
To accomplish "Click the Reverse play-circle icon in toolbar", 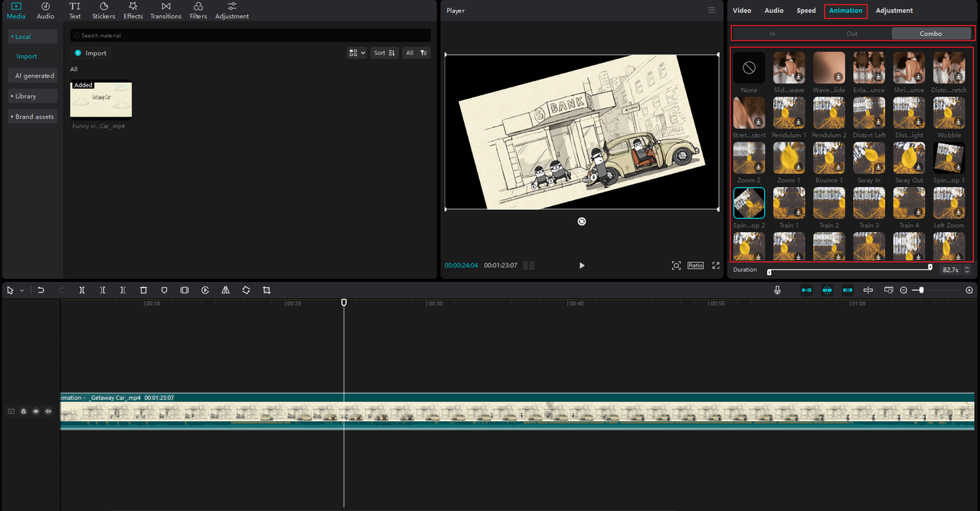I will point(205,290).
